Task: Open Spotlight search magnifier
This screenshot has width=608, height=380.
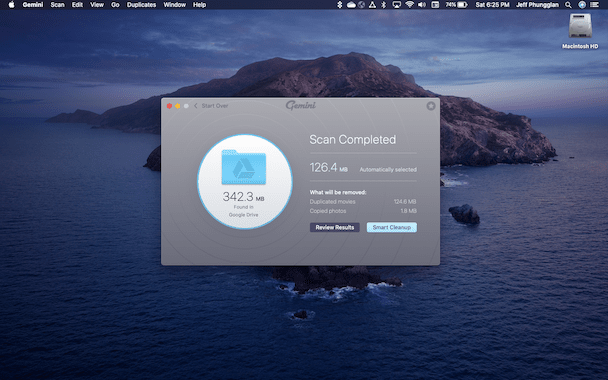Action: click(568, 5)
